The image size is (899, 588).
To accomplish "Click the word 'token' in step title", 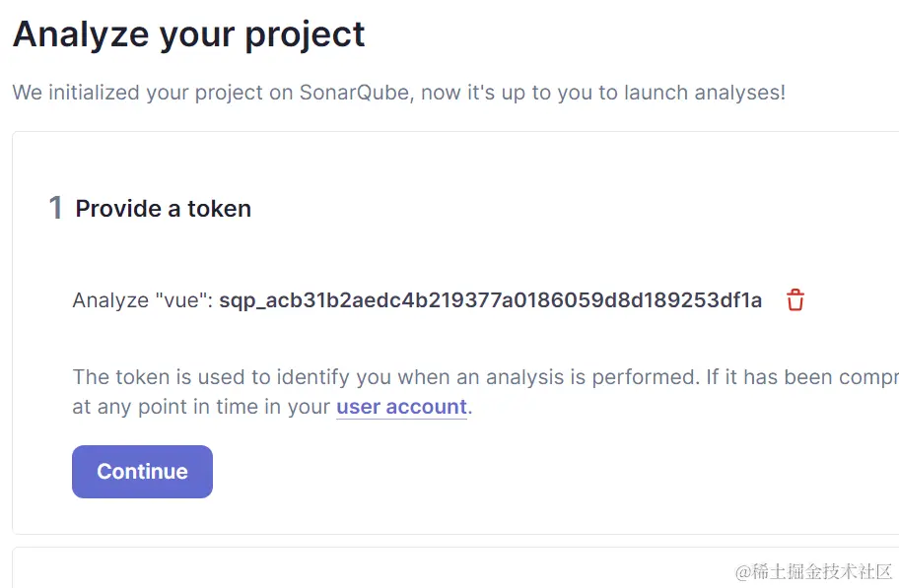I will pos(219,209).
